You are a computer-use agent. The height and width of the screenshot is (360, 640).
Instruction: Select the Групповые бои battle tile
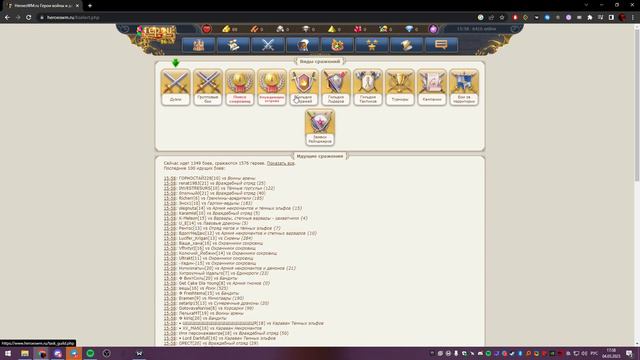tap(208, 87)
